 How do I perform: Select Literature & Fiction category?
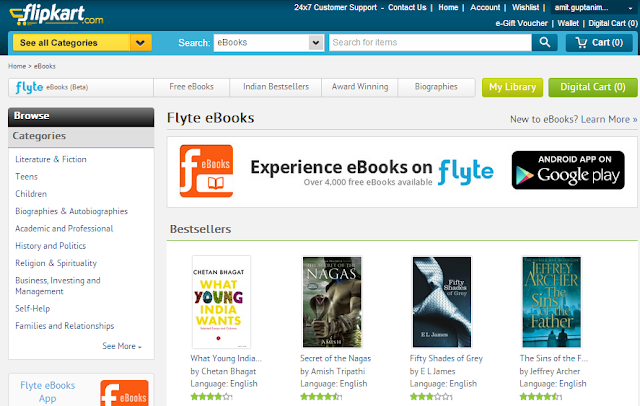point(51,159)
